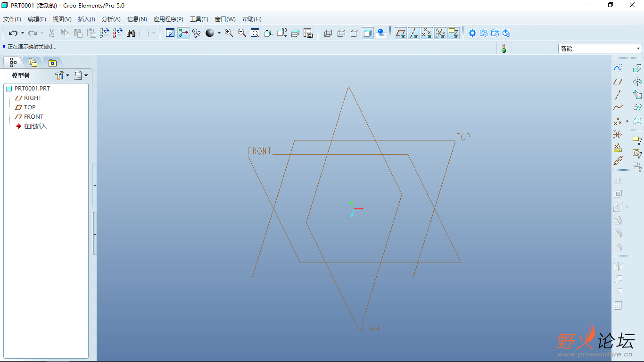The image size is (644, 362).
Task: Click the Zoom Out magnifier
Action: click(x=242, y=33)
